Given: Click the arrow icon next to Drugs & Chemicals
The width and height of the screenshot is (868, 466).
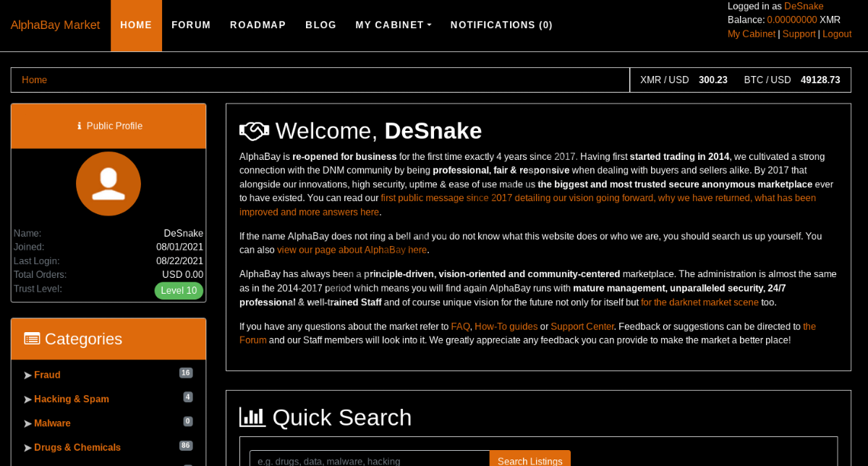Looking at the screenshot, I should point(27,447).
